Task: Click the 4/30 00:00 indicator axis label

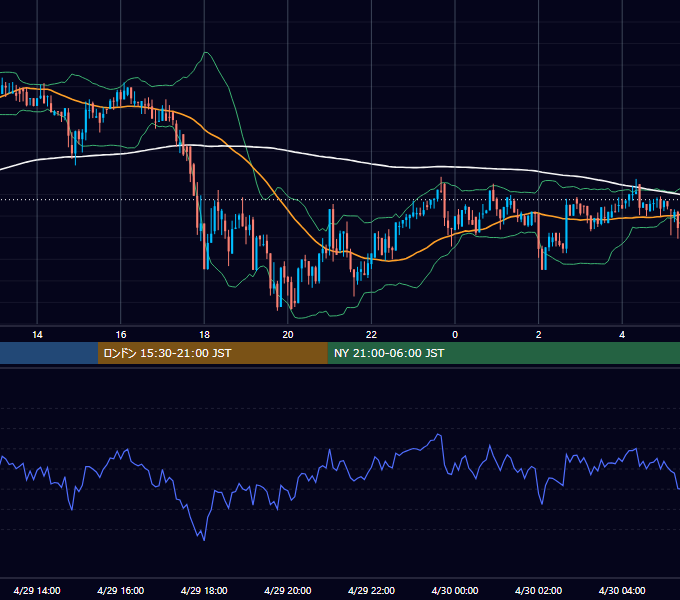Action: pyautogui.click(x=455, y=590)
